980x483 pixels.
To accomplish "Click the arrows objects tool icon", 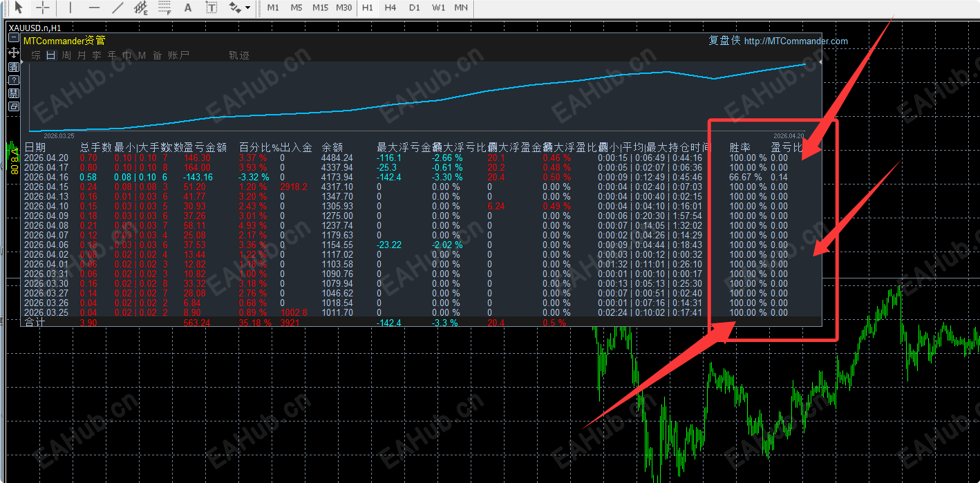I will tap(234, 8).
